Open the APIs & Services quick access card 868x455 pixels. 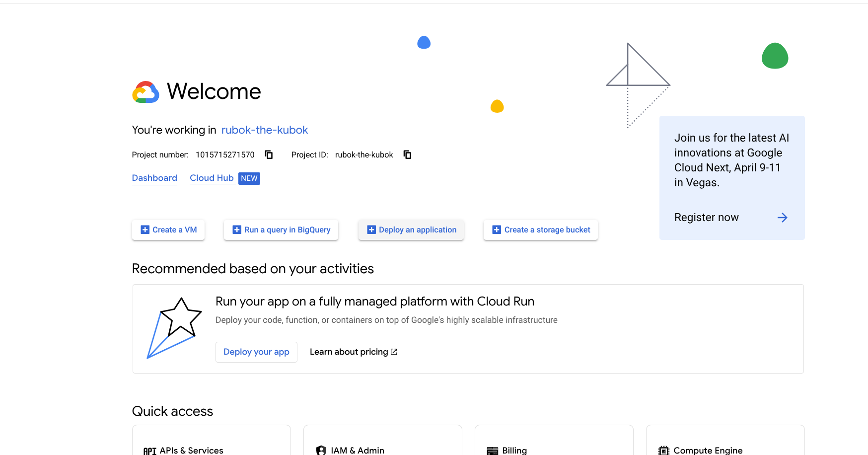[212, 445]
